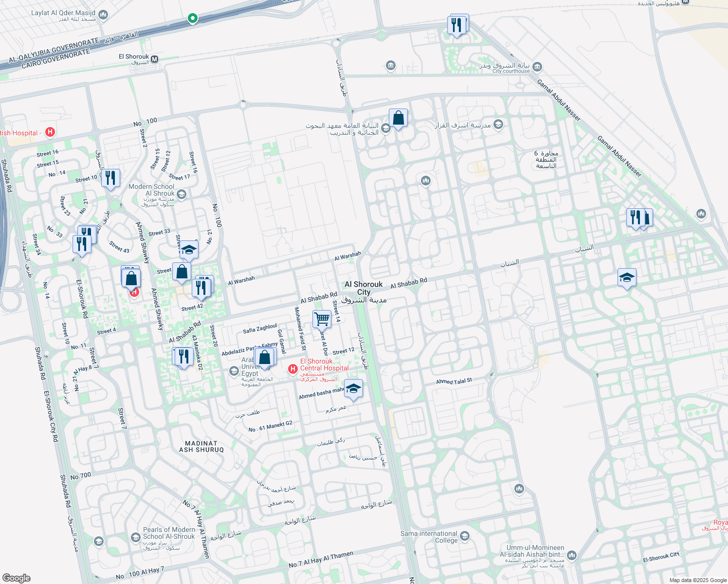The width and height of the screenshot is (728, 584).
Task: Open the restaurant marker near Street 43
Action: (x=82, y=244)
